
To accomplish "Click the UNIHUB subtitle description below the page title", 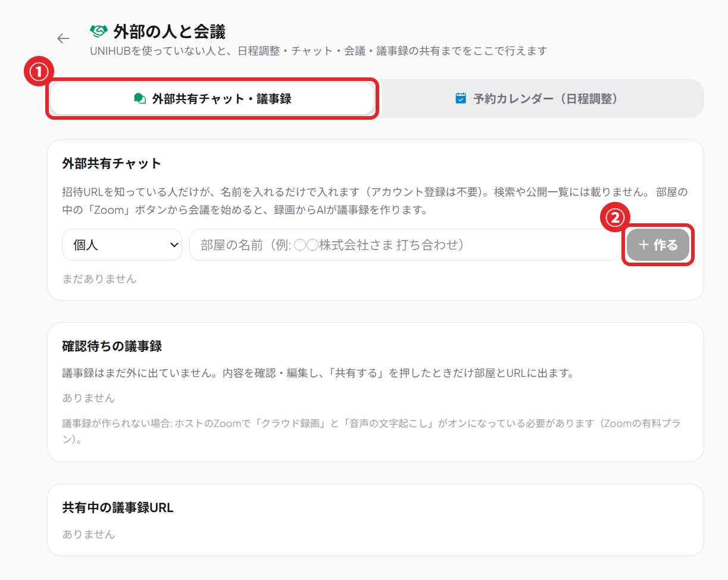I will (318, 51).
